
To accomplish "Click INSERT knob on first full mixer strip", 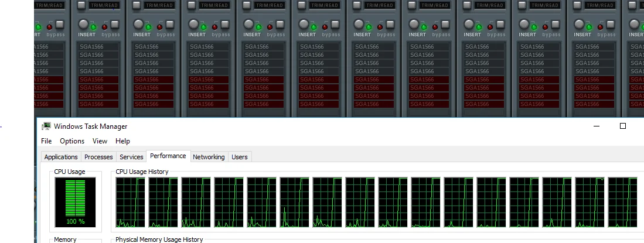I will tap(83, 24).
